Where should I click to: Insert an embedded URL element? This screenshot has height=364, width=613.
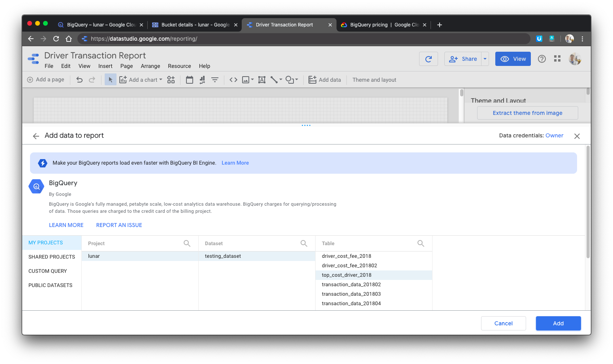coord(233,79)
